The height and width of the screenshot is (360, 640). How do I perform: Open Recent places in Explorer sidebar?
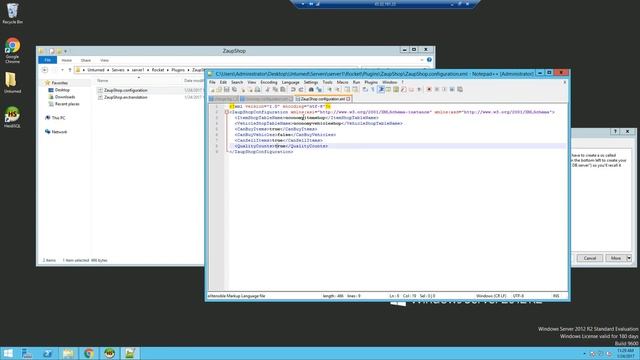[67, 104]
